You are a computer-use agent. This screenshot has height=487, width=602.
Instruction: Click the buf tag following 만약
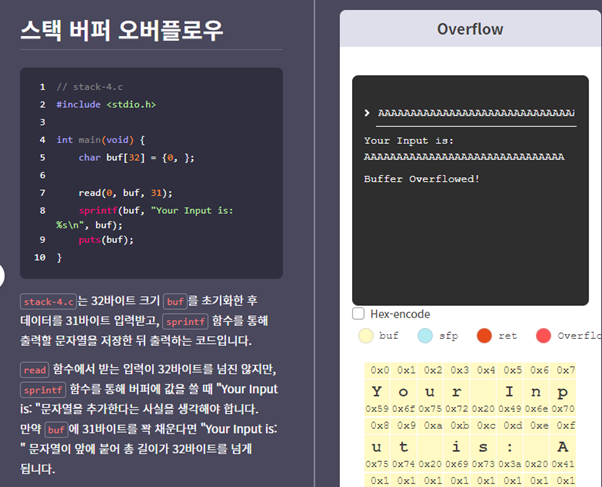[x=61, y=428]
